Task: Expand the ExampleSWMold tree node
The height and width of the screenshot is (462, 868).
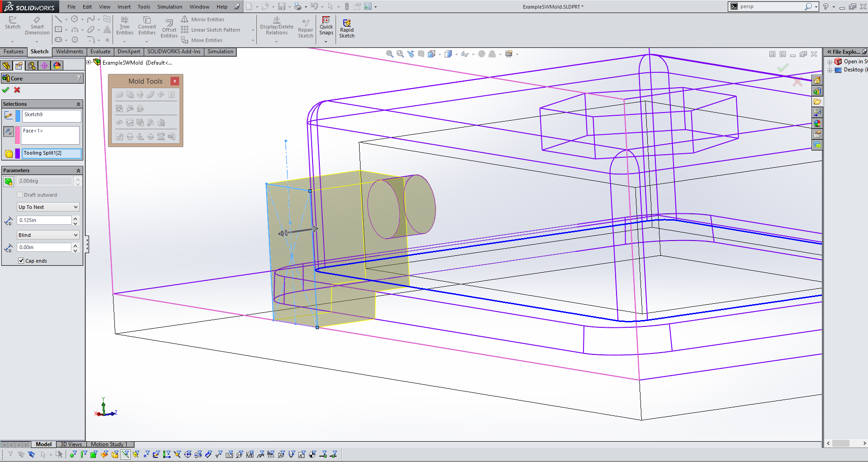Action: pos(89,62)
